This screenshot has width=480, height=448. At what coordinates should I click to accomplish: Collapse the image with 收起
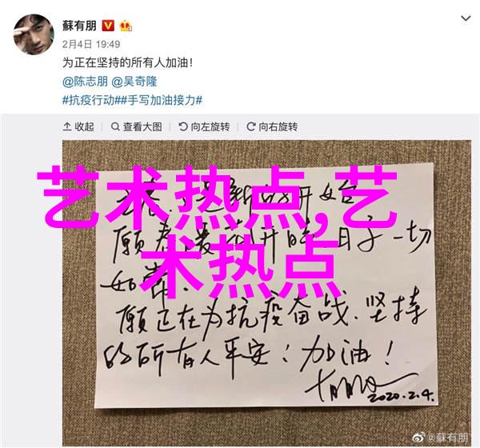(x=78, y=126)
